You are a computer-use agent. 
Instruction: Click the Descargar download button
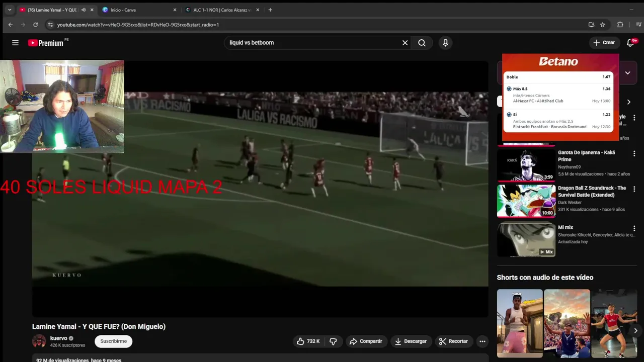pos(410,341)
